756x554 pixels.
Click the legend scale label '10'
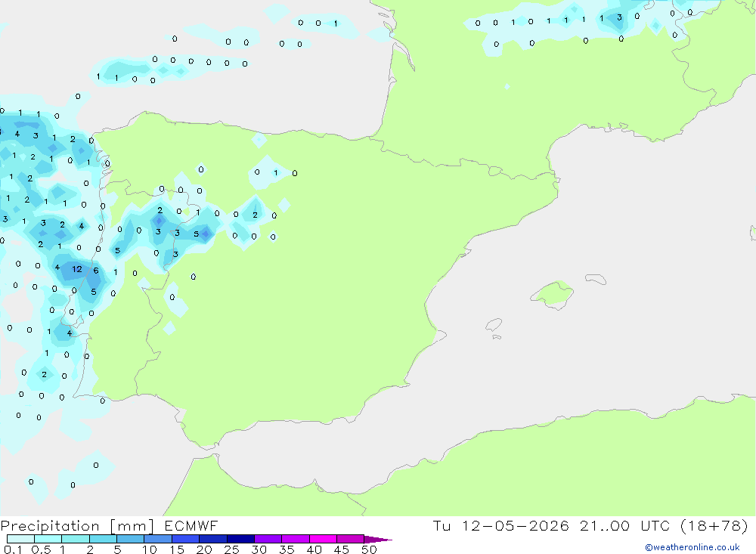coord(150,549)
